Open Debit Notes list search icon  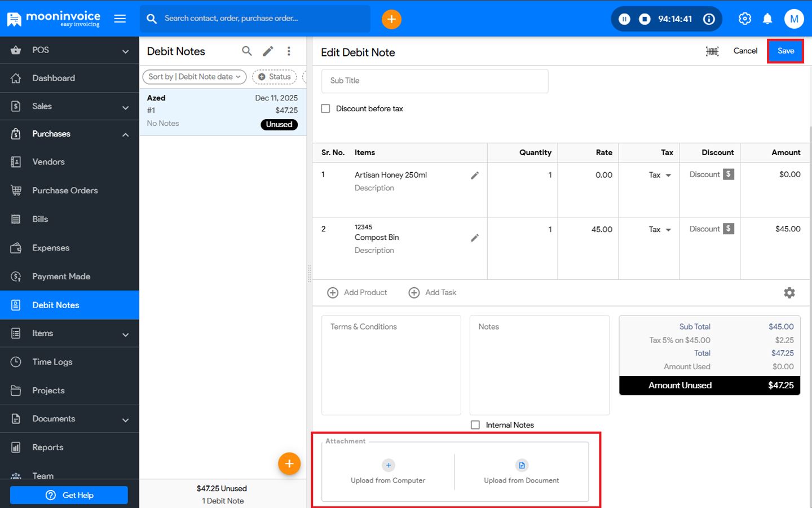point(247,51)
